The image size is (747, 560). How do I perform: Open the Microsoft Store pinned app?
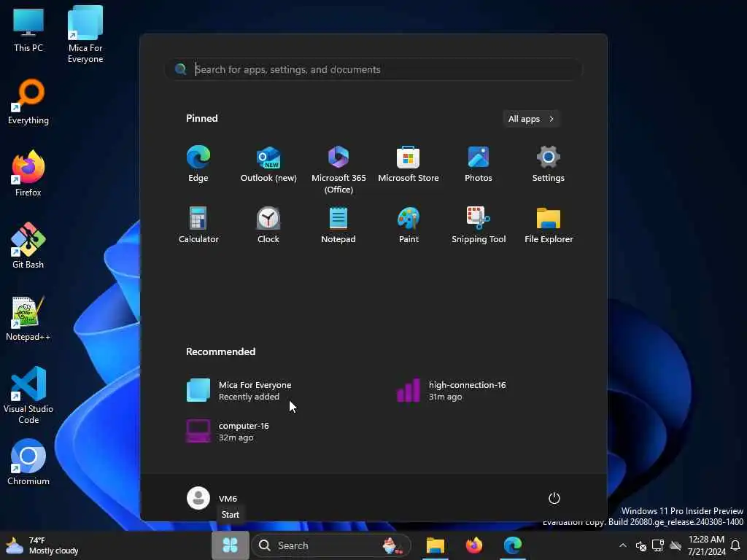409,164
